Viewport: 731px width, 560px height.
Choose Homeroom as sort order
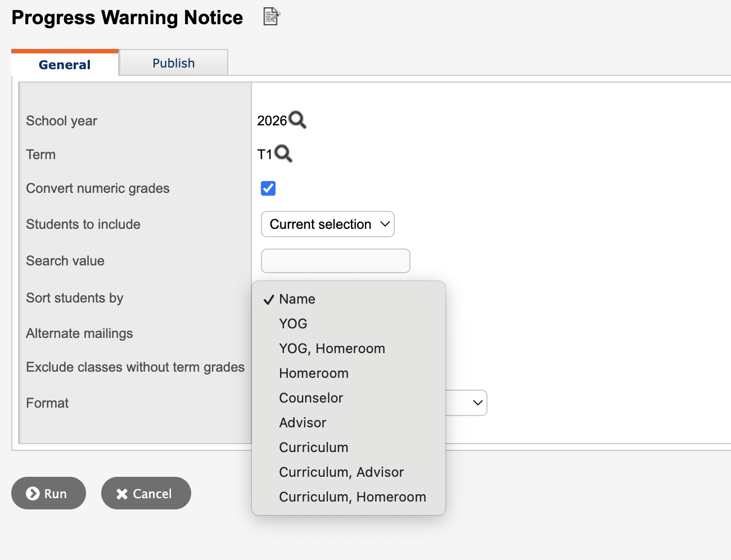pyautogui.click(x=314, y=373)
